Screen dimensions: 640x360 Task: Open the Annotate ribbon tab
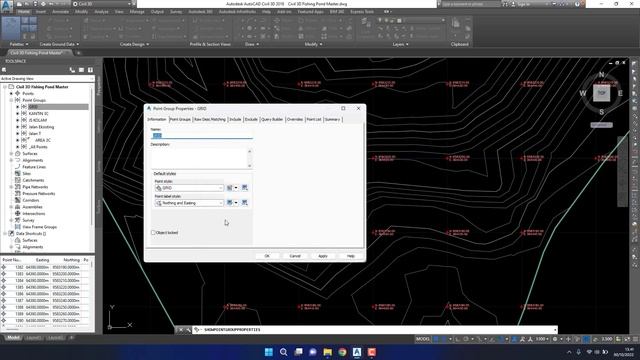60,12
